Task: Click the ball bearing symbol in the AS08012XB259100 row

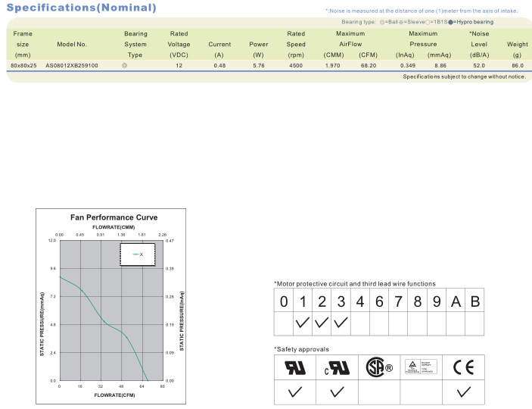Action: click(125, 65)
